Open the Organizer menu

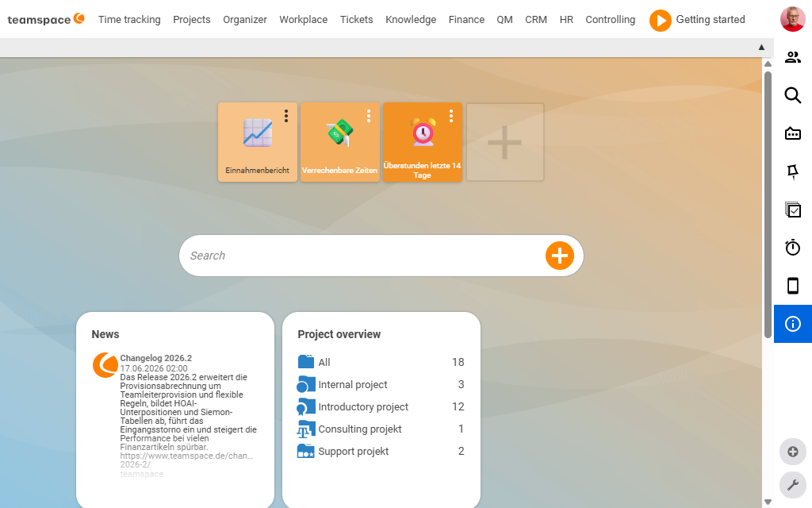click(x=245, y=20)
